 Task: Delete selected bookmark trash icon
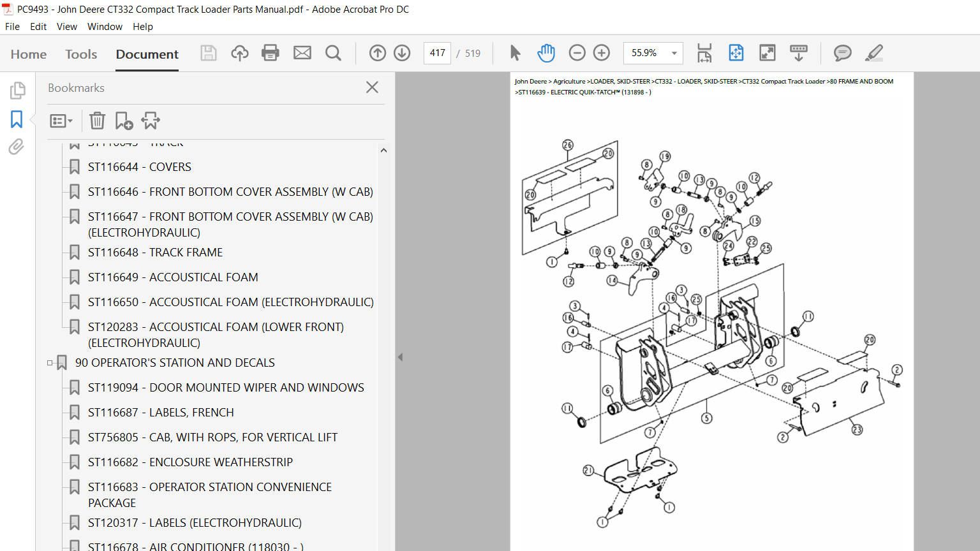click(97, 121)
